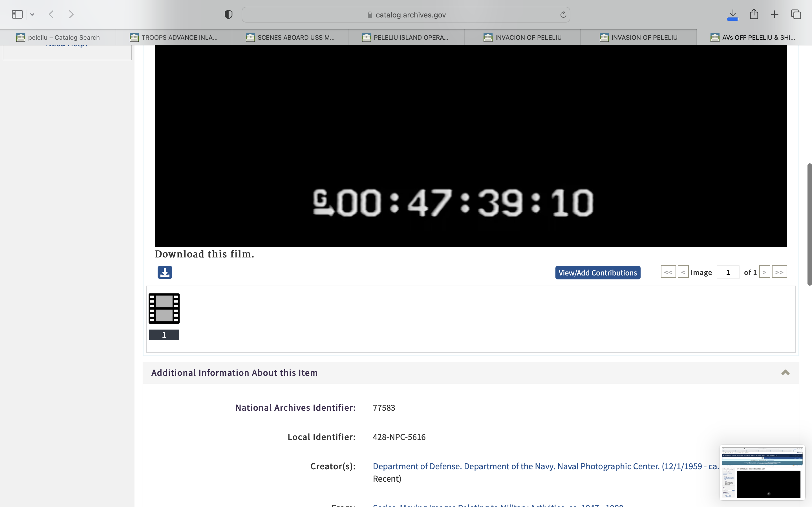Open Safari sidebar toggle icon

pos(17,14)
